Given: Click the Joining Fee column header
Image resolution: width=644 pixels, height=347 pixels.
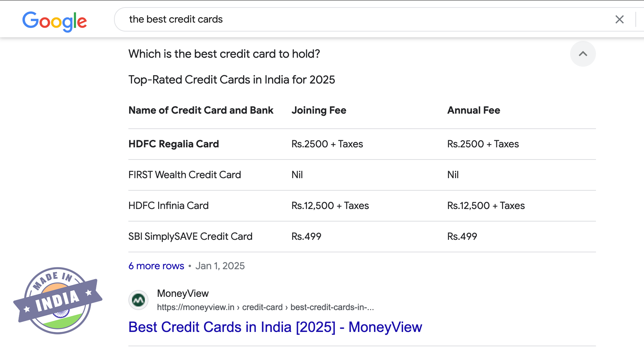Looking at the screenshot, I should coord(319,110).
